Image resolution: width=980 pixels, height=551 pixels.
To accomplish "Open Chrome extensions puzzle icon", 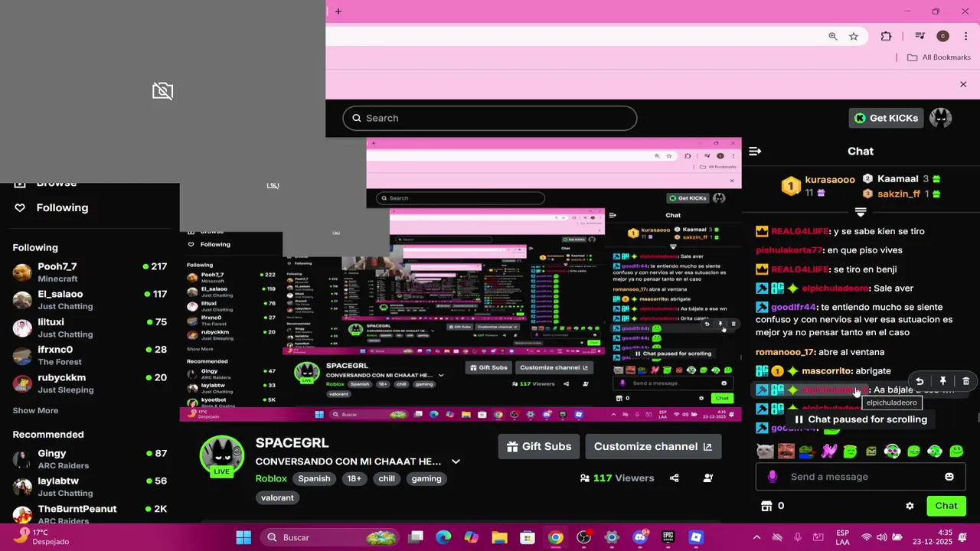I will (886, 36).
